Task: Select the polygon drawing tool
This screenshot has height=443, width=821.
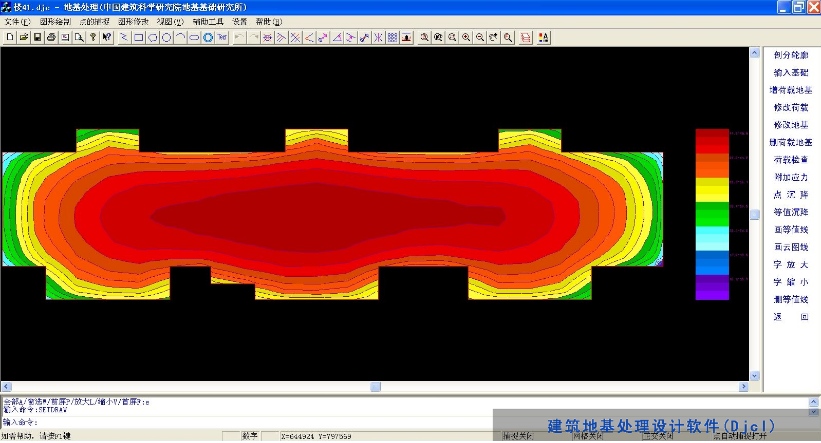Action: coord(153,37)
